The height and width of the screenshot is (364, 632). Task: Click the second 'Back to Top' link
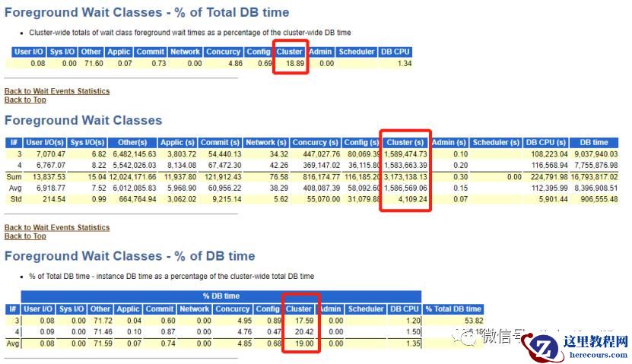click(25, 236)
